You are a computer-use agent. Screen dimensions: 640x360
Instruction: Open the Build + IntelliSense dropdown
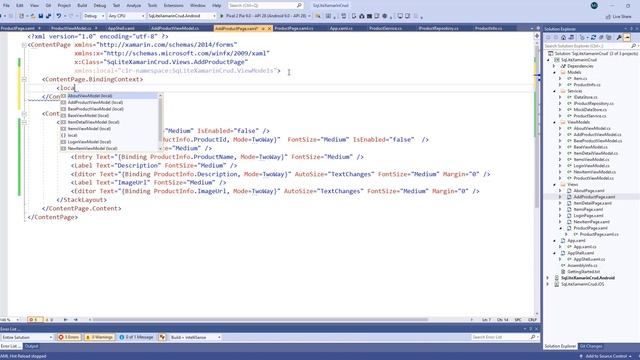coord(195,337)
